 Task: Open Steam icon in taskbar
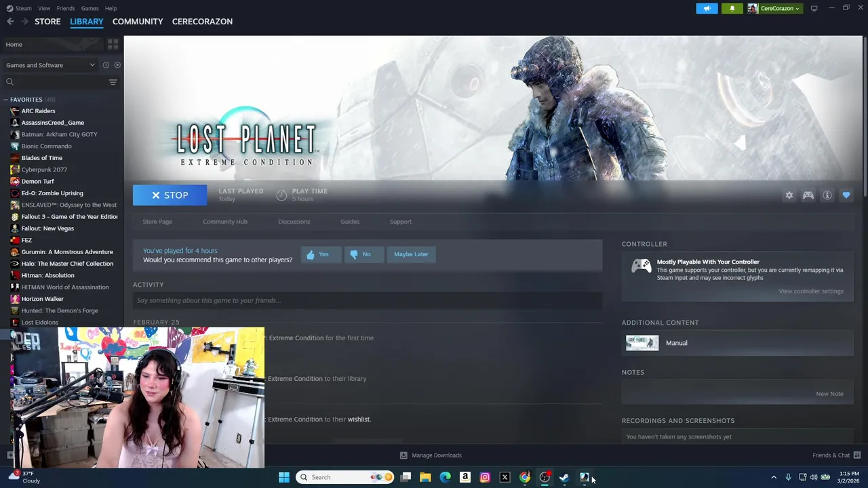click(x=564, y=477)
